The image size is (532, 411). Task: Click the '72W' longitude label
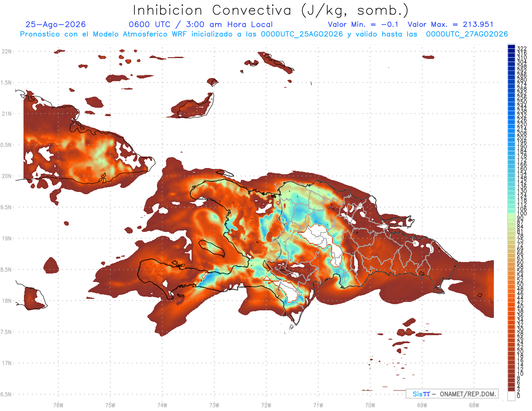(266, 404)
